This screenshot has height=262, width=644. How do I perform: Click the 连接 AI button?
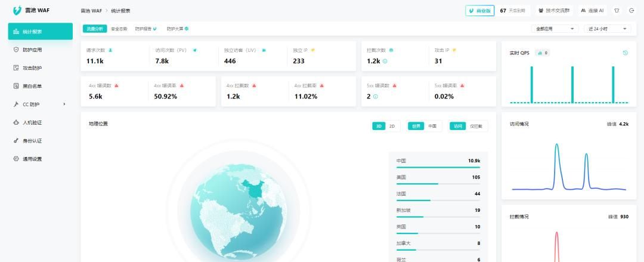592,11
